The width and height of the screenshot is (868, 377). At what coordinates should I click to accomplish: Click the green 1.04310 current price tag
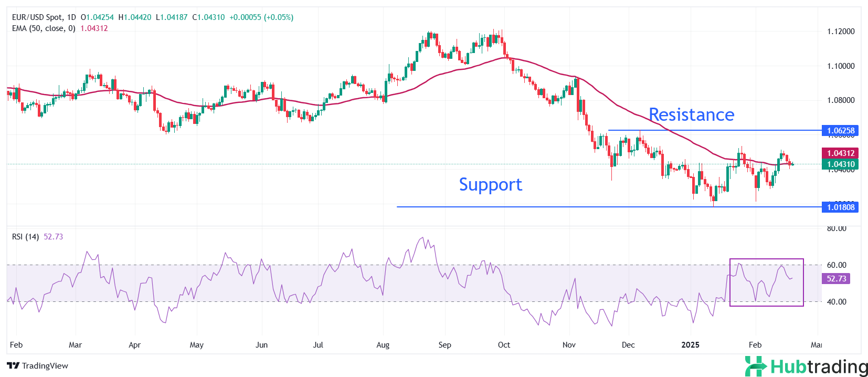tap(840, 164)
